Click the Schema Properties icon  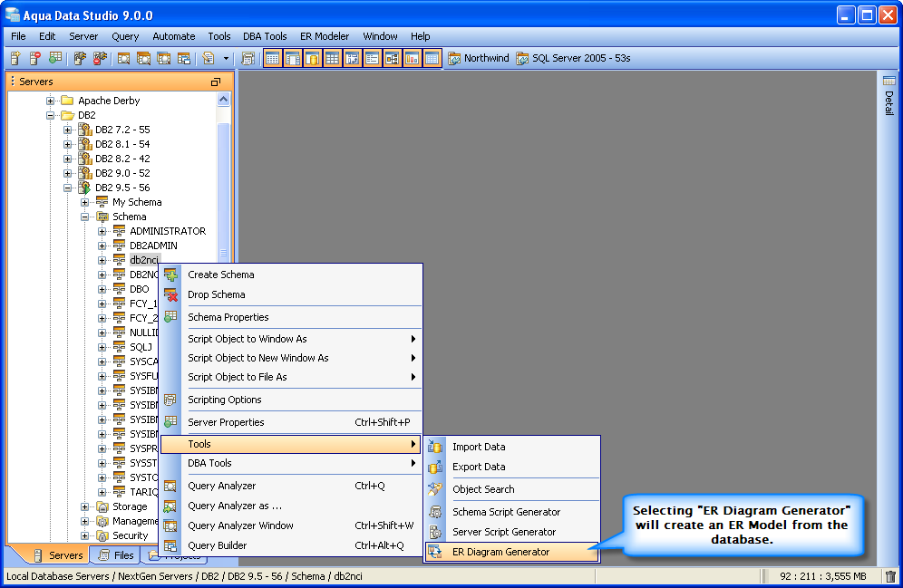pos(170,317)
